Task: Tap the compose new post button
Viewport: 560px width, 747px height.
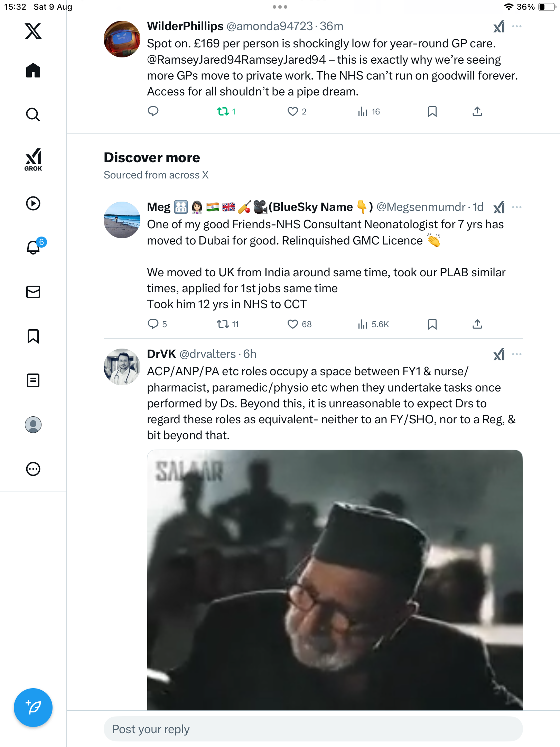Action: point(33,707)
